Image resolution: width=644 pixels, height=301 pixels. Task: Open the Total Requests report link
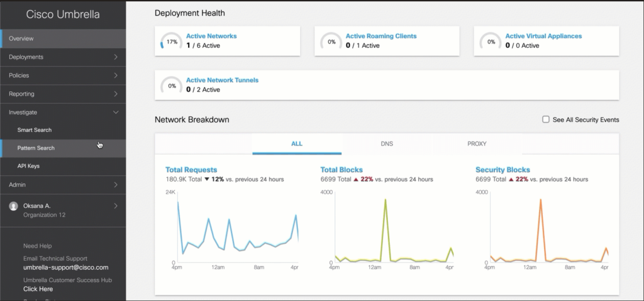(191, 170)
